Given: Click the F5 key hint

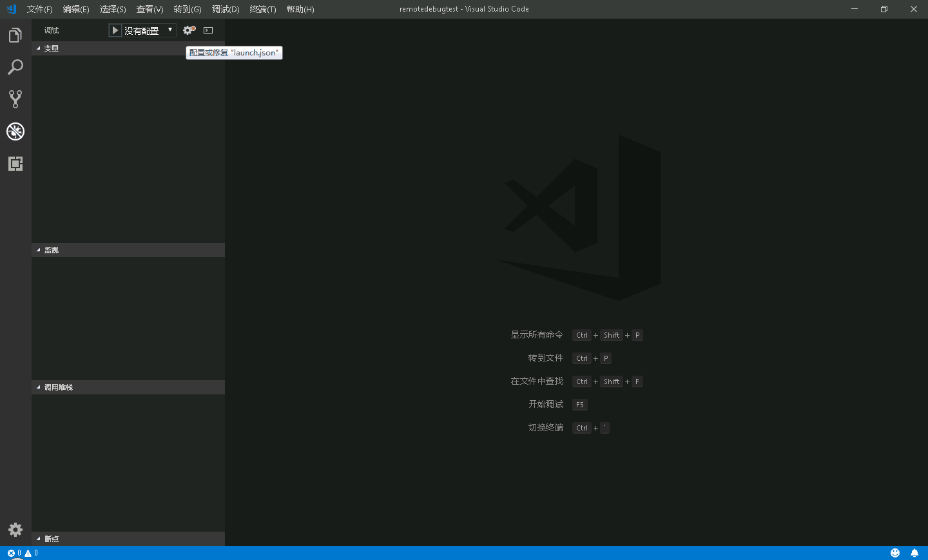Looking at the screenshot, I should coord(580,405).
